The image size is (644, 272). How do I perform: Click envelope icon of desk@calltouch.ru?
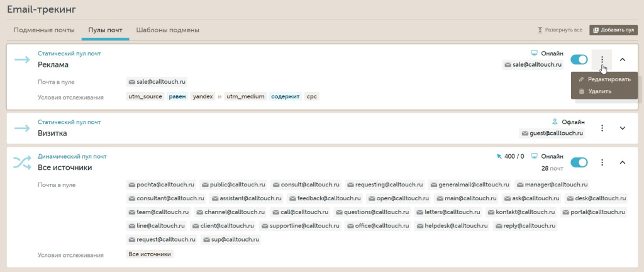pos(570,198)
